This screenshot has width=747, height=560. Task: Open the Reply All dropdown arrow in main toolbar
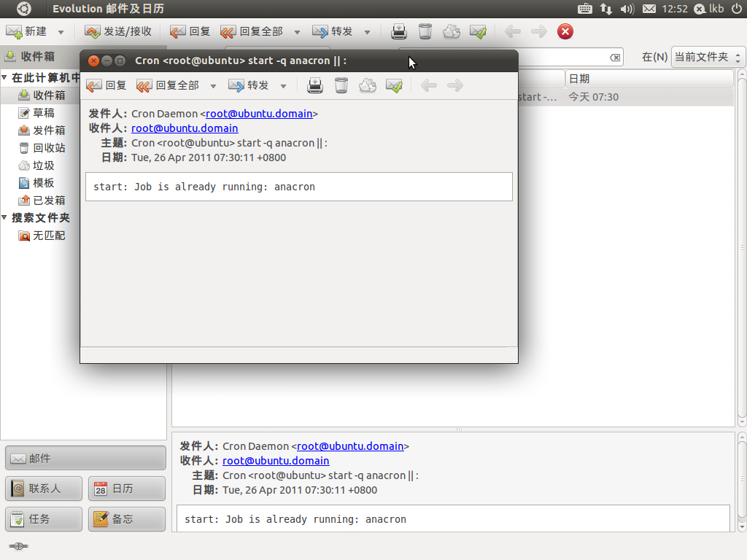point(297,32)
